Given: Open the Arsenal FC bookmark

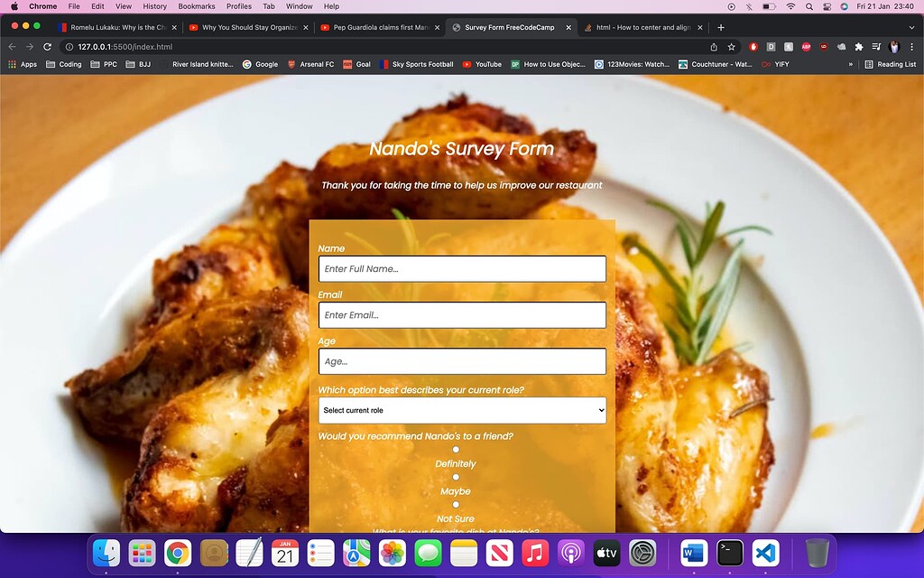Looking at the screenshot, I should 310,64.
